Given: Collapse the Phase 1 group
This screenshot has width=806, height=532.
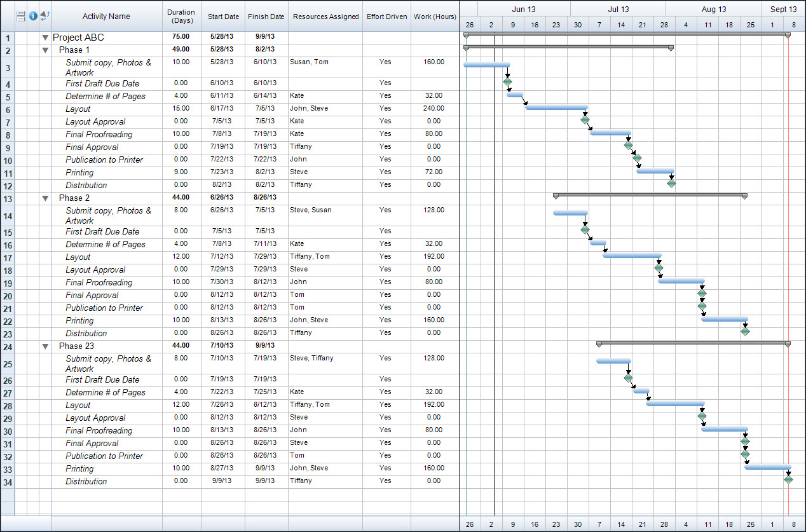Looking at the screenshot, I should tap(45, 50).
